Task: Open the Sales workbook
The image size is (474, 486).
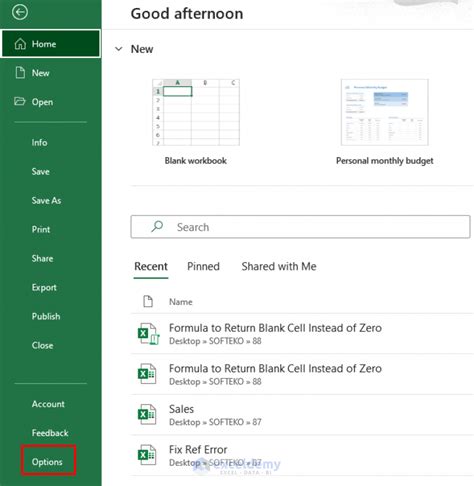Action: [x=302, y=415]
